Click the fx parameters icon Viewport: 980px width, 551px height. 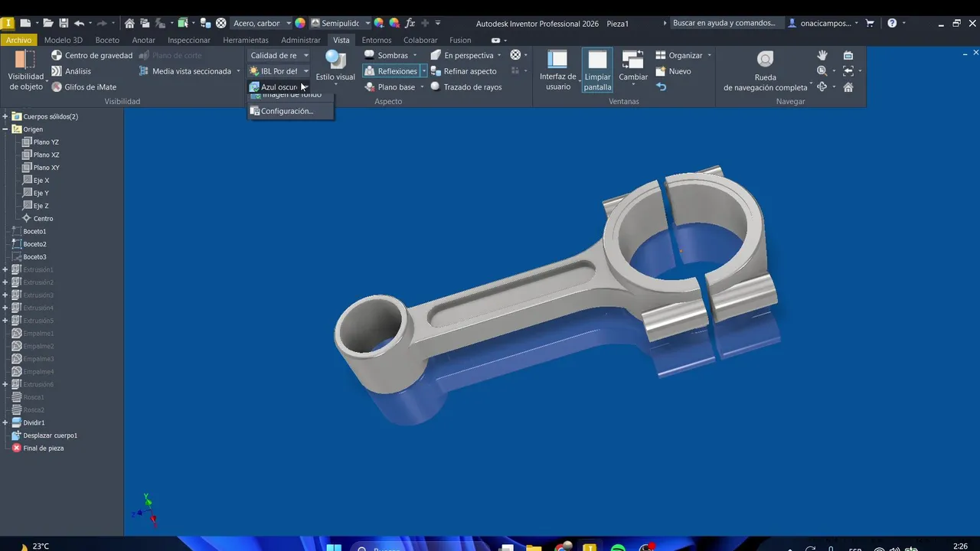click(x=410, y=23)
